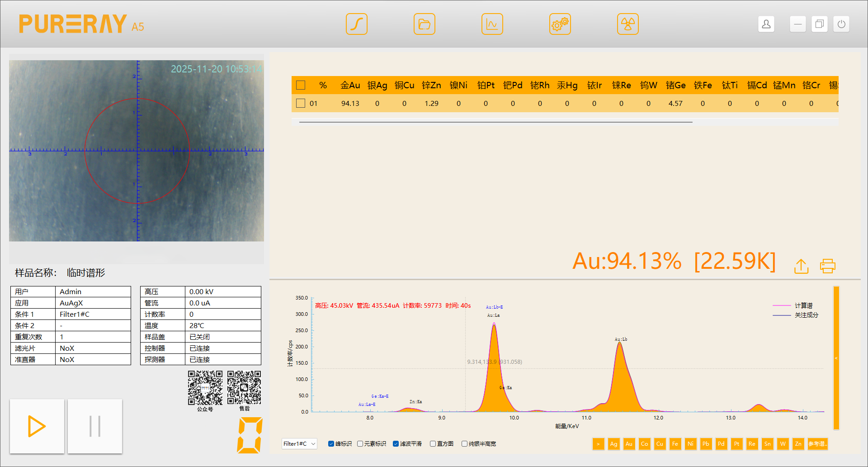Open the Filter1#C dropdown
The image size is (868, 467).
299,444
